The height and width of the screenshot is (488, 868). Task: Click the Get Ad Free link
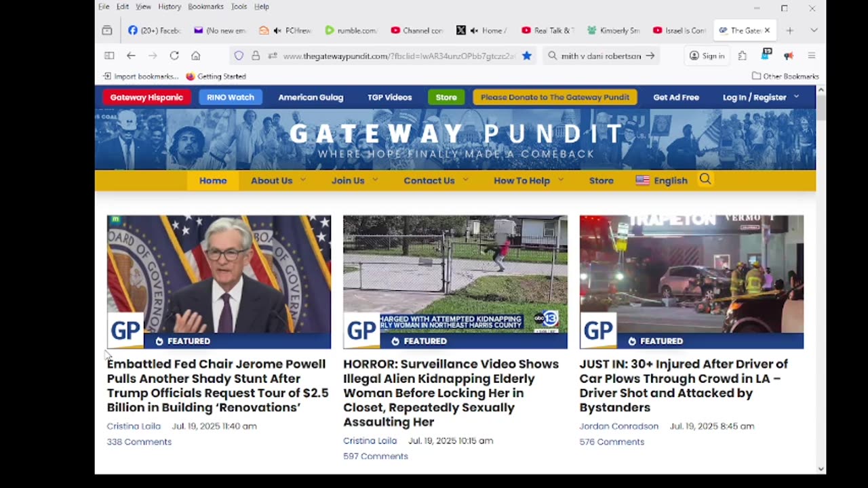pos(676,97)
